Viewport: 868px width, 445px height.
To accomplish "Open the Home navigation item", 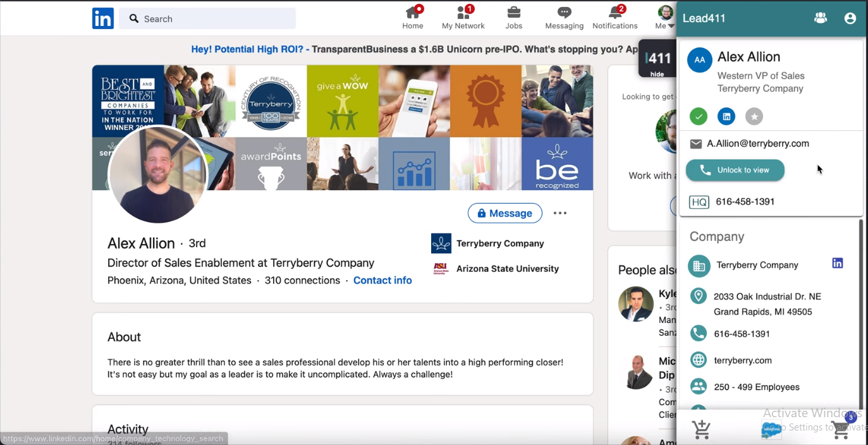I will tap(413, 18).
